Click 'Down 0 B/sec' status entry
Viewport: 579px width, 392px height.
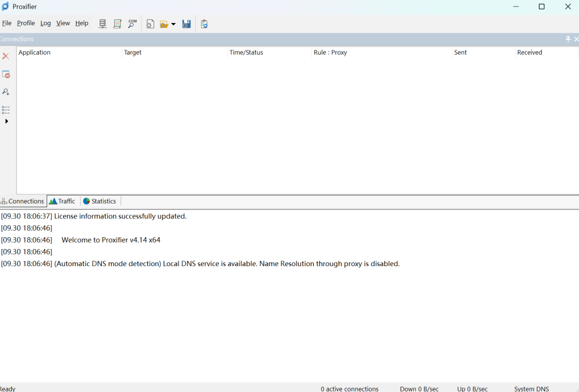(419, 389)
